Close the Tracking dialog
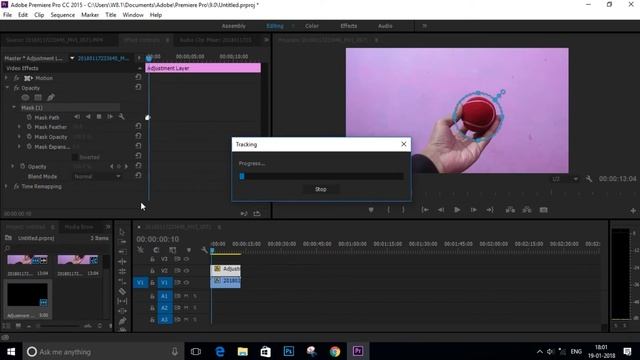Viewport: 640px width, 360px height. pyautogui.click(x=404, y=144)
